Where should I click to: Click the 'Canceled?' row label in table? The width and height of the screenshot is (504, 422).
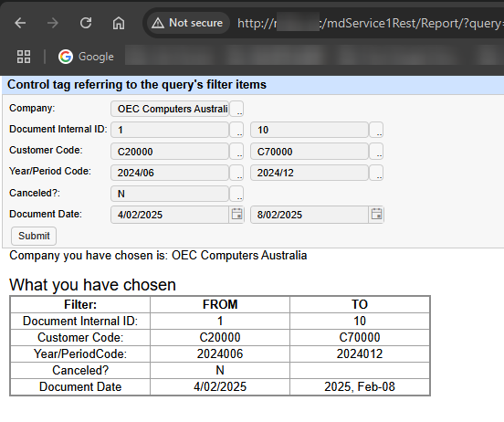[80, 371]
